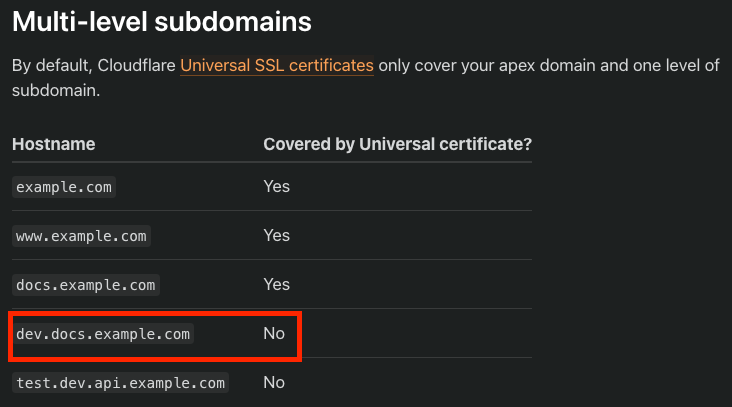Click 'Yes' in the www.example.com row

(276, 235)
